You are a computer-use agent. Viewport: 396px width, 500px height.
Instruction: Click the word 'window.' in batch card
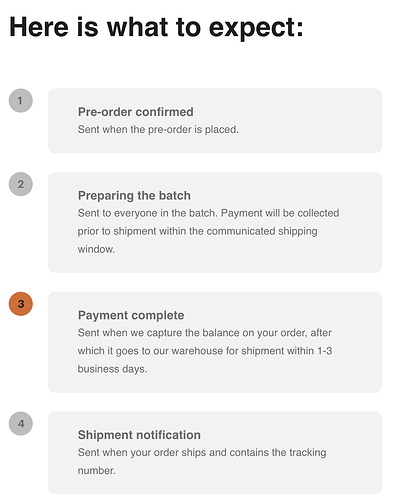pyautogui.click(x=96, y=249)
